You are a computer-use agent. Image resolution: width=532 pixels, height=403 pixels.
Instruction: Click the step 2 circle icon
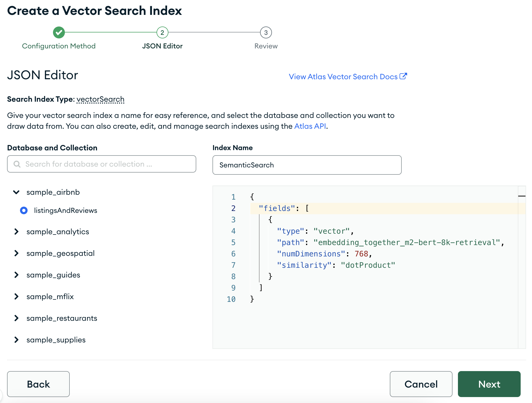click(162, 32)
